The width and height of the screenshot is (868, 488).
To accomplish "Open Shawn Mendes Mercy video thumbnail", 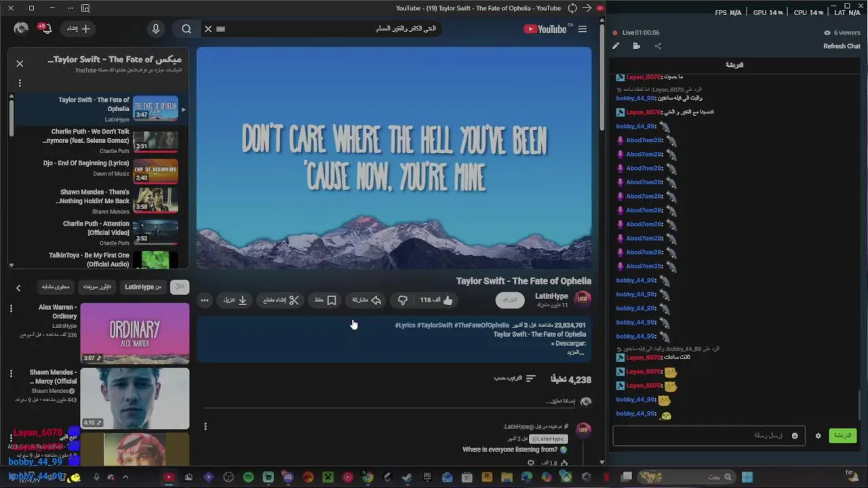I will (x=135, y=399).
